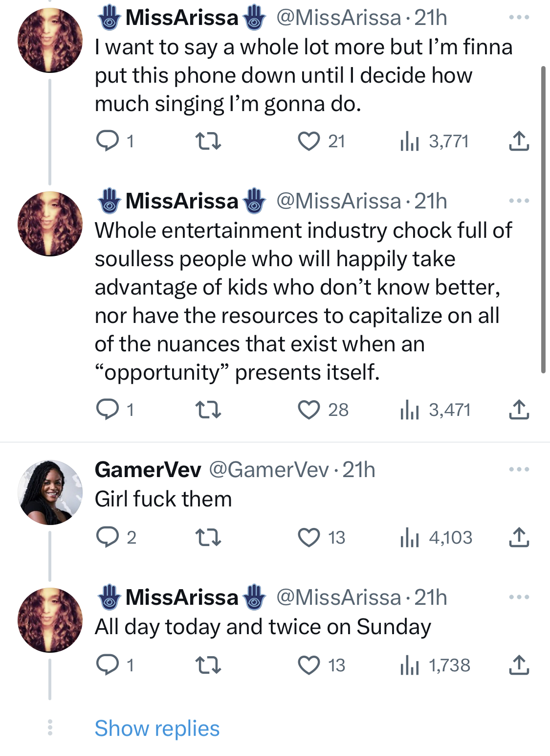
Task: Open GamerVev's profile picture
Action: [50, 492]
